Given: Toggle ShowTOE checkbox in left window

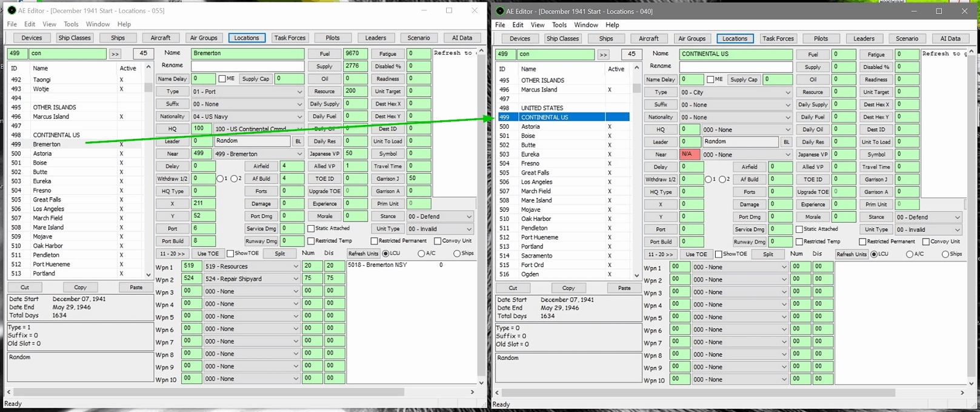Looking at the screenshot, I should point(230,254).
